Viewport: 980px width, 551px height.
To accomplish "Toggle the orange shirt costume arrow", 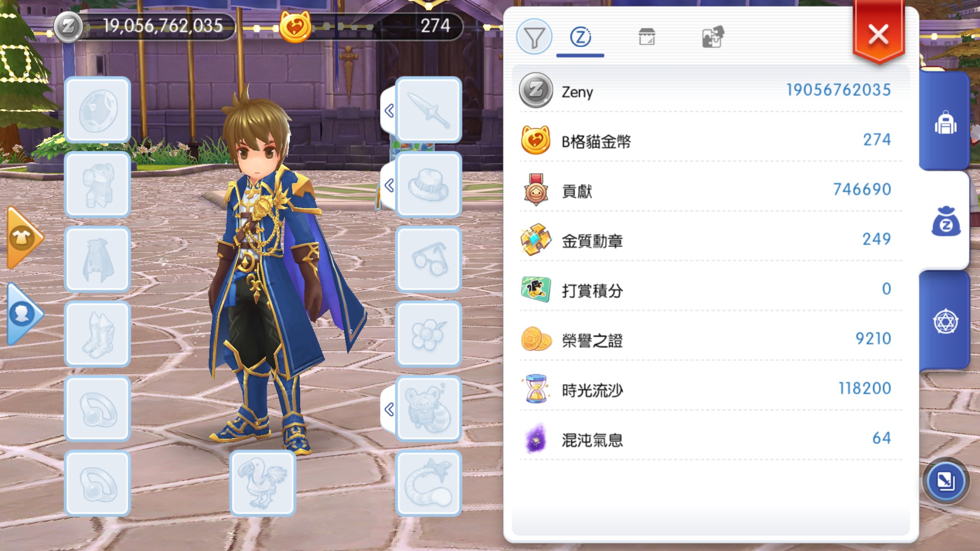I will (24, 238).
